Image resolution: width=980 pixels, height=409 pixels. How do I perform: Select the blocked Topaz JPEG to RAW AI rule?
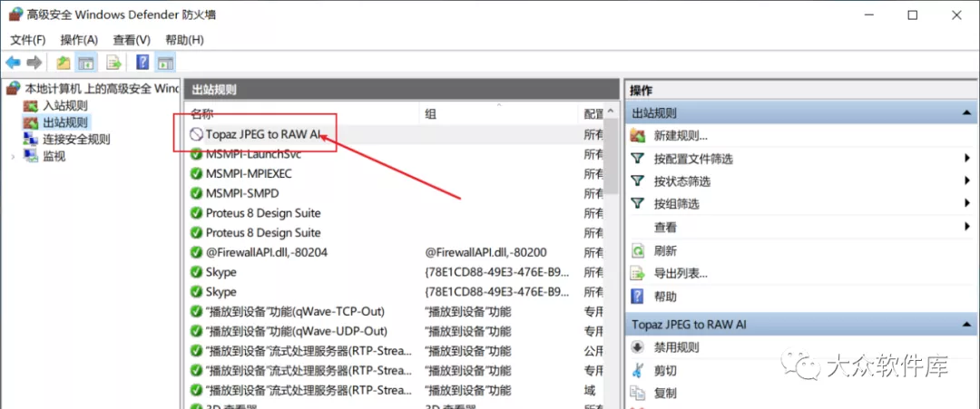pyautogui.click(x=263, y=134)
